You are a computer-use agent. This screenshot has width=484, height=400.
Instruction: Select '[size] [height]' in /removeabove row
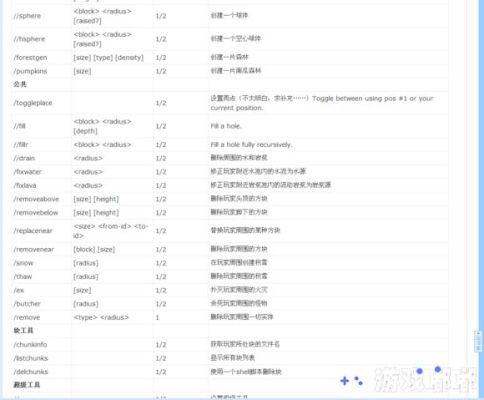click(96, 199)
